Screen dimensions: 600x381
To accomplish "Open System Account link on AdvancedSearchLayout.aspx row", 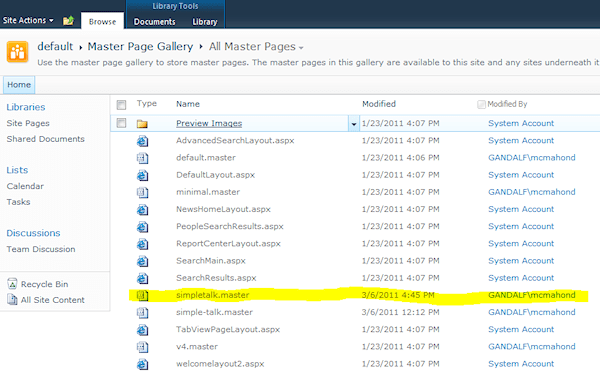I will coord(521,140).
